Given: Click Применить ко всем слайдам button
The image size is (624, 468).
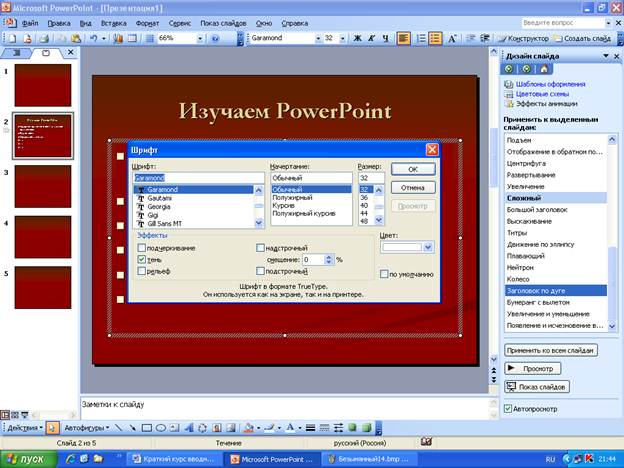Looking at the screenshot, I should 551,351.
